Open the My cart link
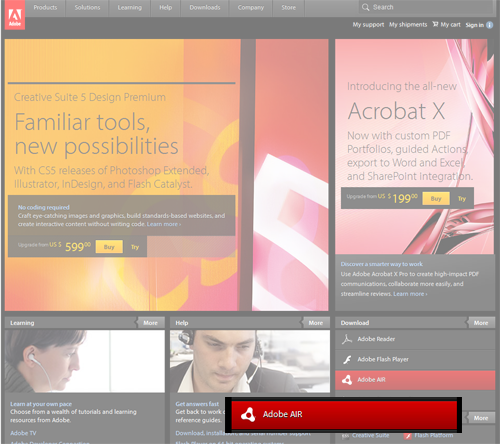Image resolution: width=500 pixels, height=444 pixels. point(450,25)
